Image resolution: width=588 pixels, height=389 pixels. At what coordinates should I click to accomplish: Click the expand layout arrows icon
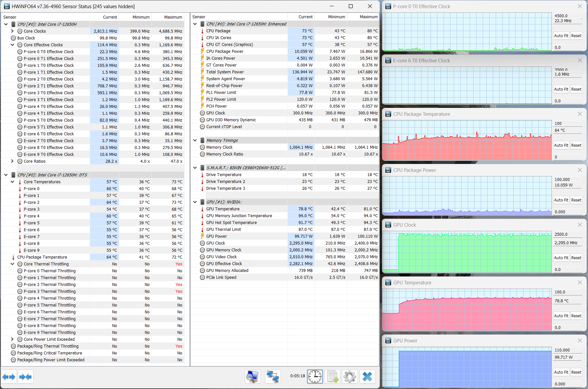pos(9,377)
